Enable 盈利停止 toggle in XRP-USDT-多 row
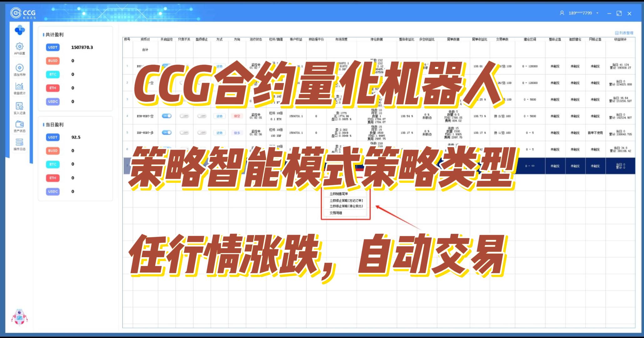The width and height of the screenshot is (644, 338). click(x=202, y=133)
